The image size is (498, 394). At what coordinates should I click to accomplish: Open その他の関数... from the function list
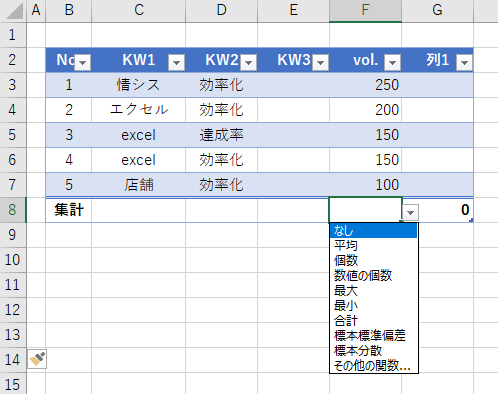[373, 365]
